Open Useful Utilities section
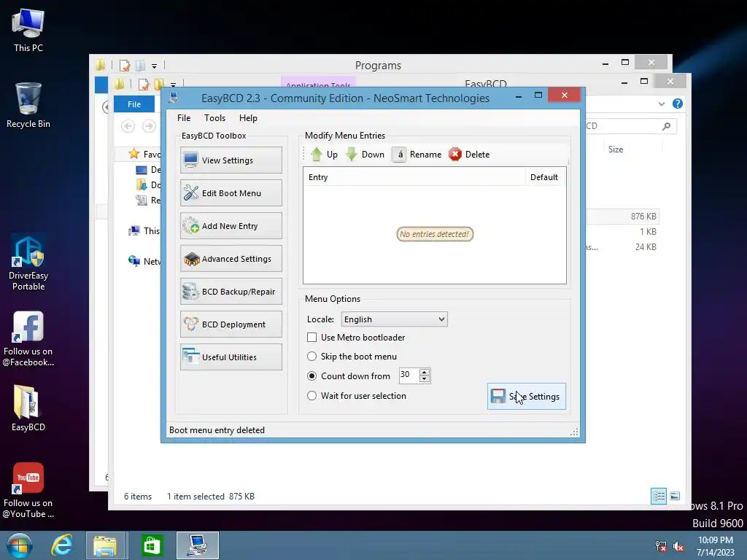Viewport: 747px width, 560px height. click(231, 357)
